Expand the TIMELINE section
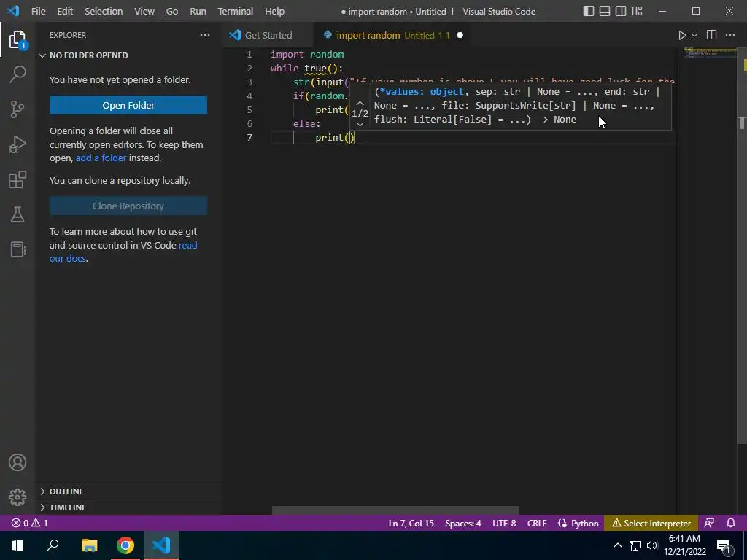Viewport: 747px width, 560px height. 128,507
